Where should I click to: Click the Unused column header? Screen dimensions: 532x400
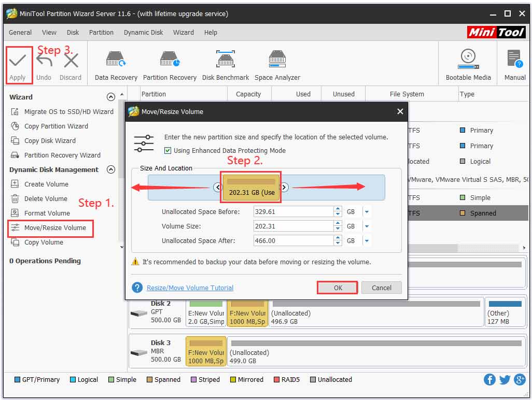pyautogui.click(x=343, y=94)
